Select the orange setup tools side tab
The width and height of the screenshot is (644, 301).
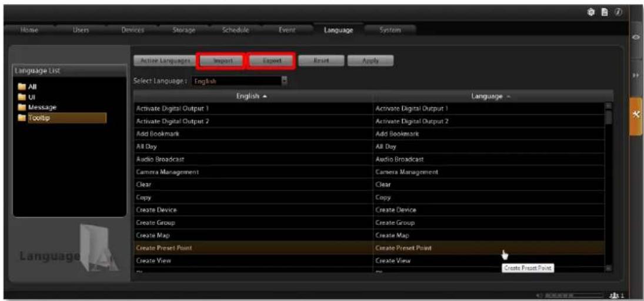pos(636,116)
